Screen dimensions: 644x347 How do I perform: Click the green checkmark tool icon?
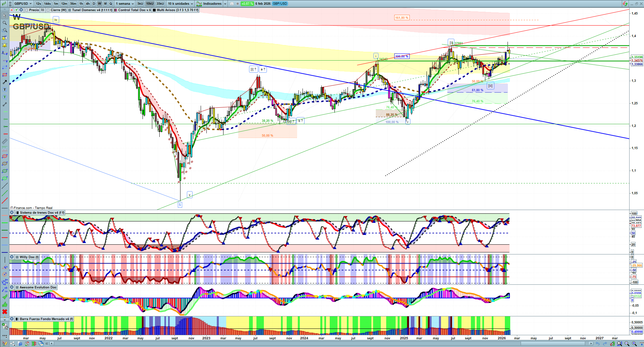pos(5,297)
